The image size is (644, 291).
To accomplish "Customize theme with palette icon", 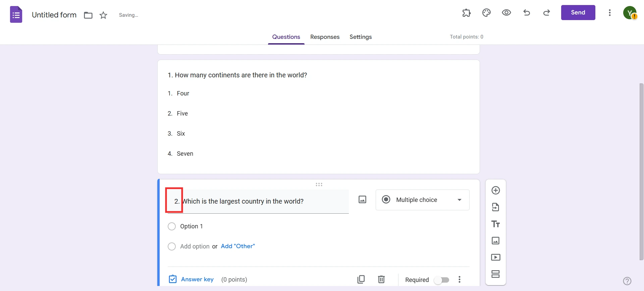I will click(x=486, y=13).
